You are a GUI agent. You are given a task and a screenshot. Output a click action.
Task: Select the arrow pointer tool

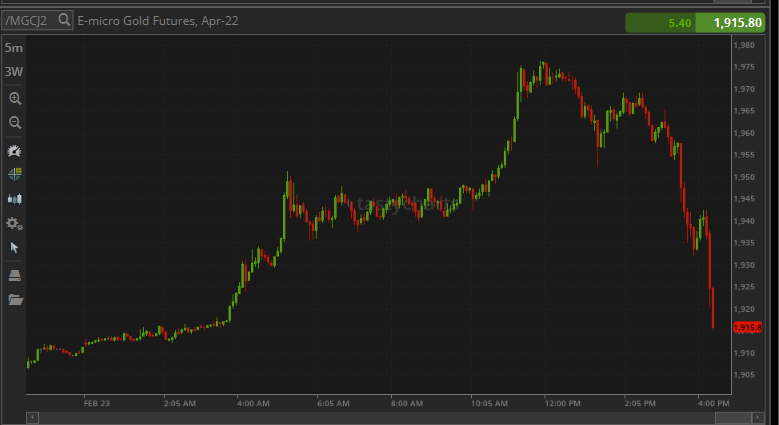pos(15,247)
